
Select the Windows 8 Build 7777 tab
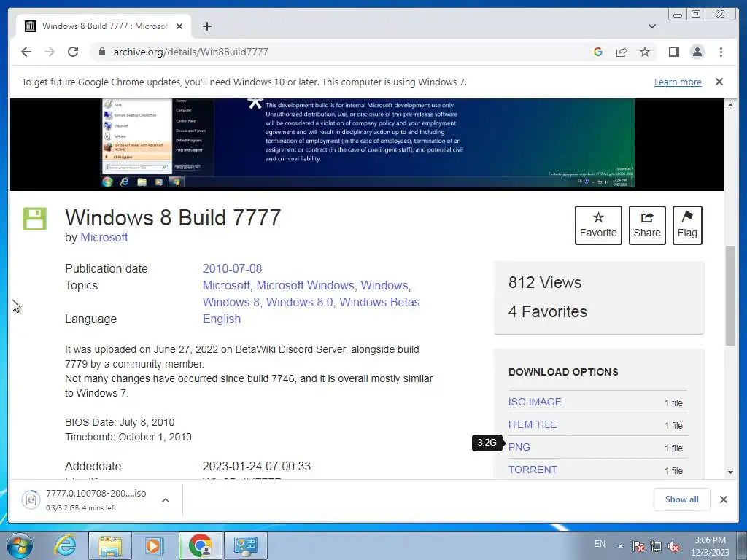click(x=104, y=26)
